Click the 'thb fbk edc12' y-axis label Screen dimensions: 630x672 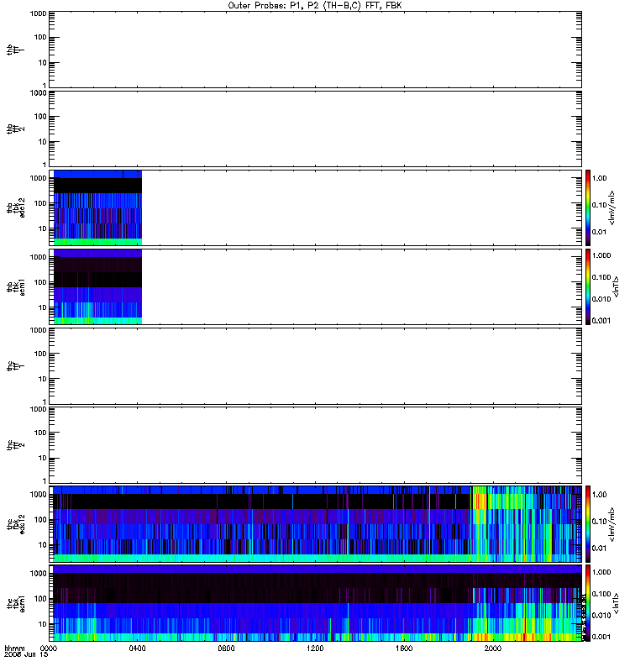coord(15,207)
